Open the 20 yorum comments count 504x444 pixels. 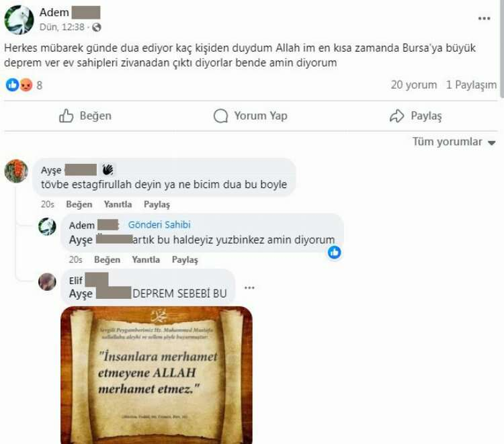coord(414,85)
